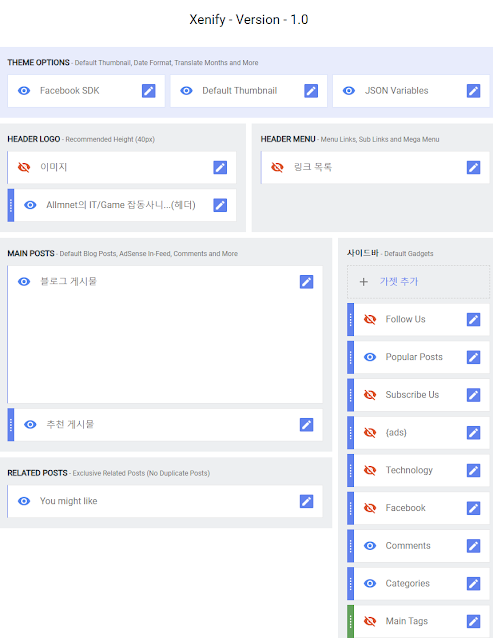Hide the 추천 게시물 gadget

30,425
